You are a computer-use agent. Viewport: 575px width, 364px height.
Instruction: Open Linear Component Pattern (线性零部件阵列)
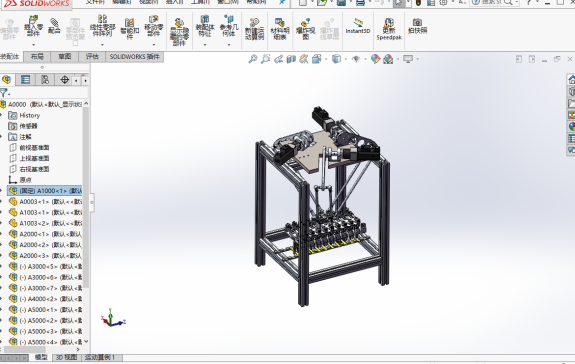coord(102,25)
